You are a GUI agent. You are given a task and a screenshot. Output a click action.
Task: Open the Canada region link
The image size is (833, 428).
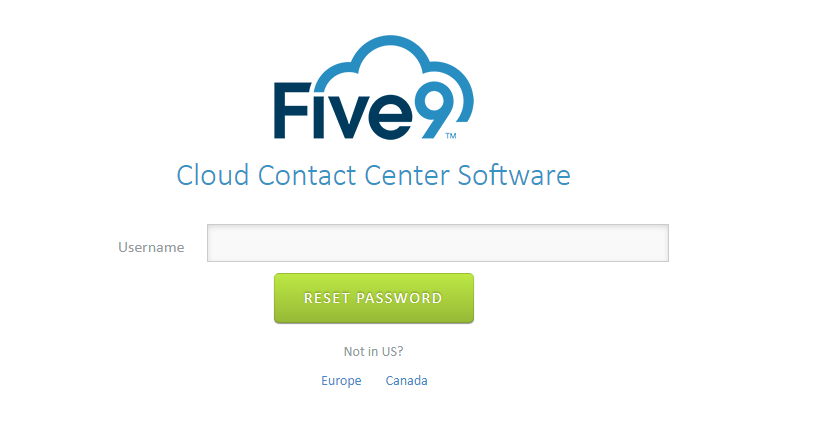click(406, 381)
